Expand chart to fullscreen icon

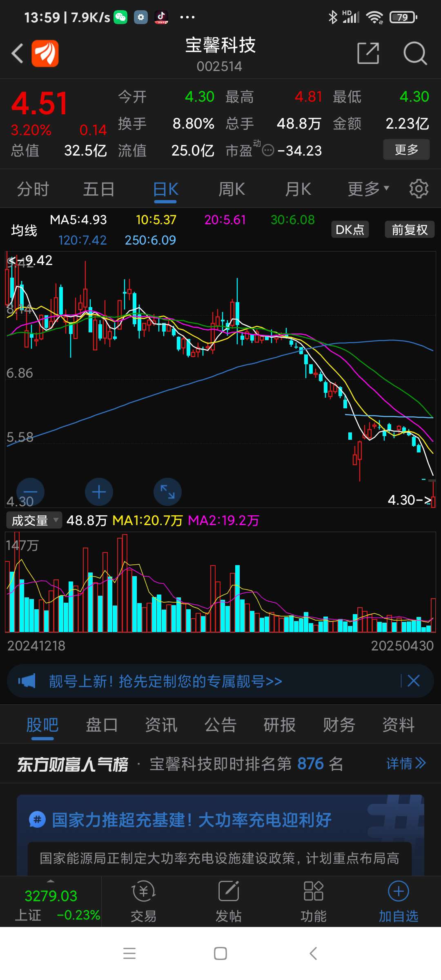(x=167, y=492)
